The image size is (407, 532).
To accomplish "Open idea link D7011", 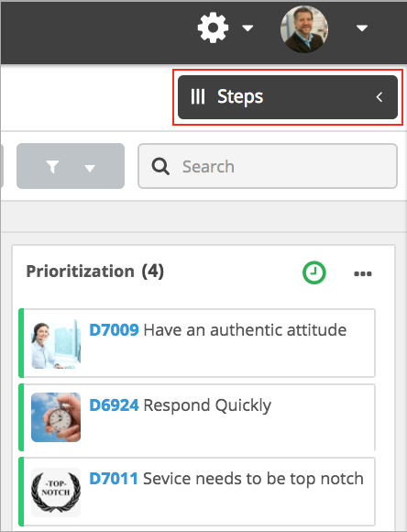I will pos(114,479).
